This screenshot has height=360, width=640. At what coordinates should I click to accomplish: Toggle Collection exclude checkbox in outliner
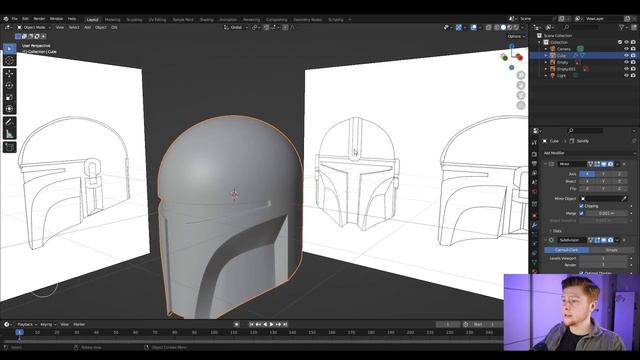[x=620, y=42]
